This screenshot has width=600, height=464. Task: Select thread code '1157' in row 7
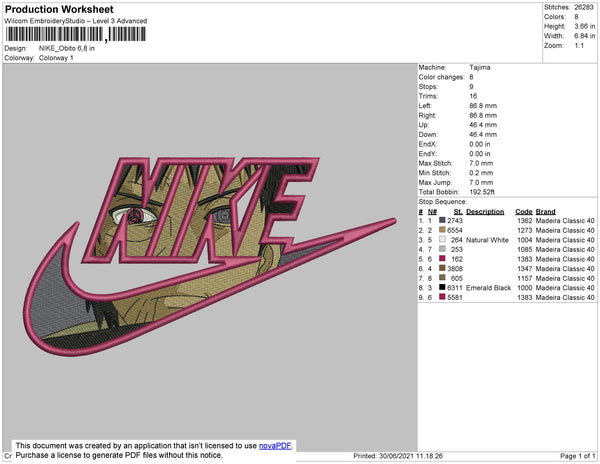525,278
